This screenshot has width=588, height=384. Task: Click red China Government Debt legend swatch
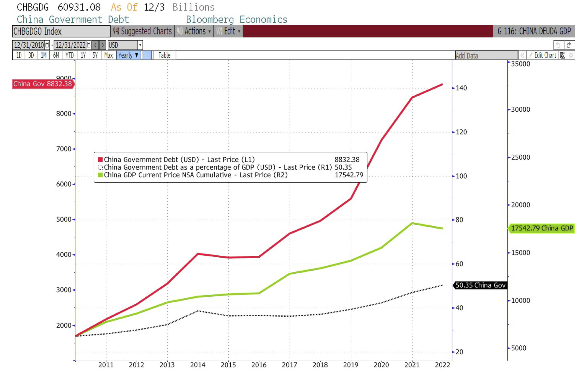click(x=100, y=160)
